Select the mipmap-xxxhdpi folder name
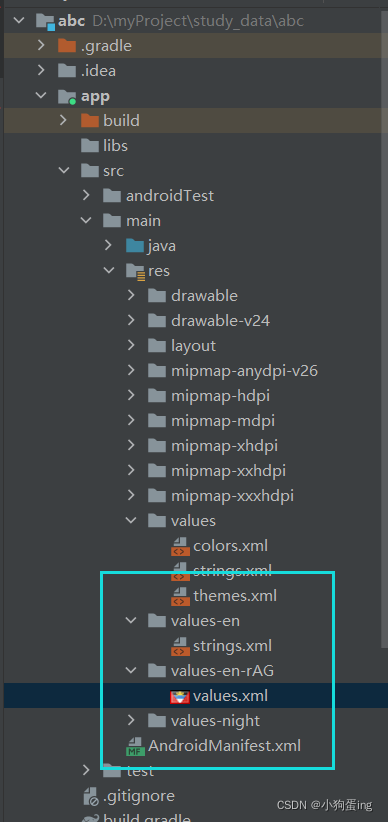This screenshot has height=822, width=388. pyautogui.click(x=232, y=495)
